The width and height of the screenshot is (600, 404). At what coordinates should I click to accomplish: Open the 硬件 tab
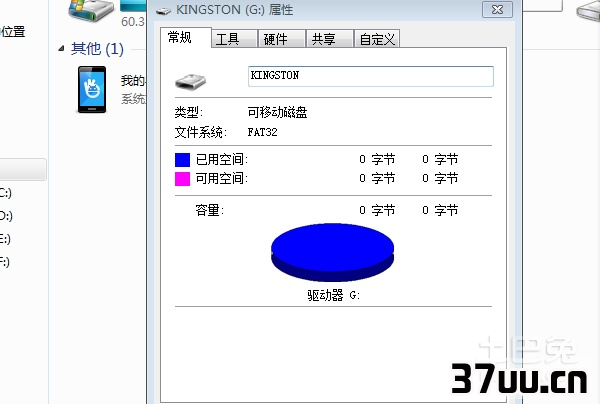282,39
